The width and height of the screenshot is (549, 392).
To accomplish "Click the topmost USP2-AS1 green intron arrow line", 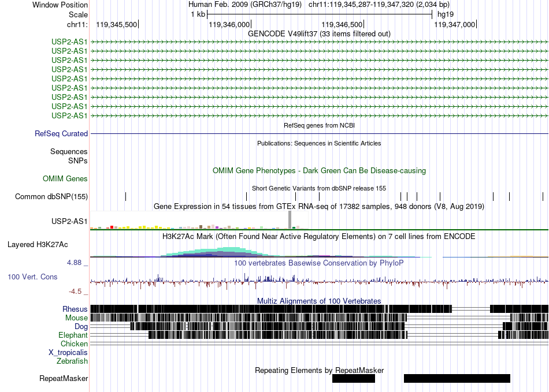I will click(x=320, y=42).
